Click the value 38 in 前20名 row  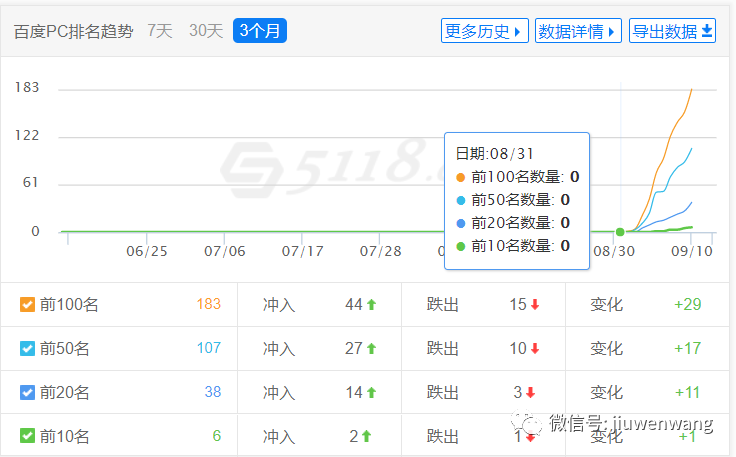[x=213, y=392]
